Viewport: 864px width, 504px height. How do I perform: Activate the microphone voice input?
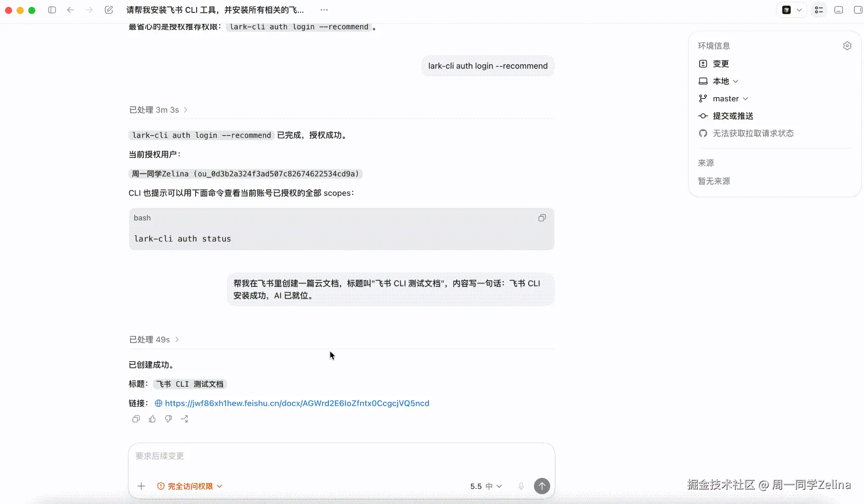pos(521,486)
